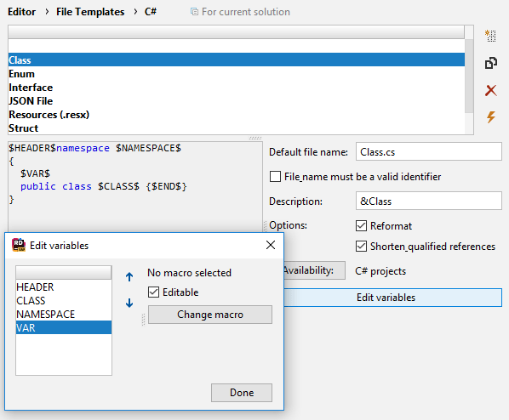Select the Class template row
Viewport: 509px width, 420px height.
coord(237,60)
